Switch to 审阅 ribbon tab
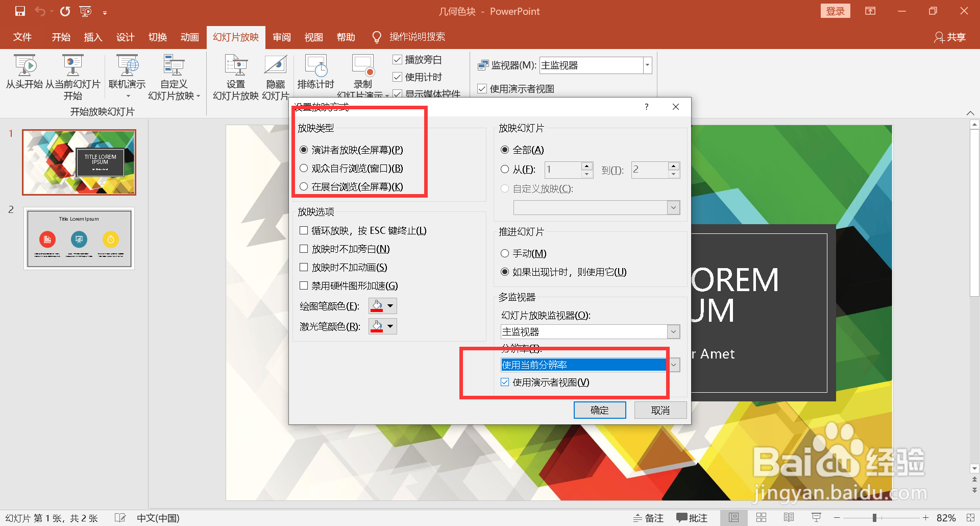This screenshot has width=980, height=526. 282,37
